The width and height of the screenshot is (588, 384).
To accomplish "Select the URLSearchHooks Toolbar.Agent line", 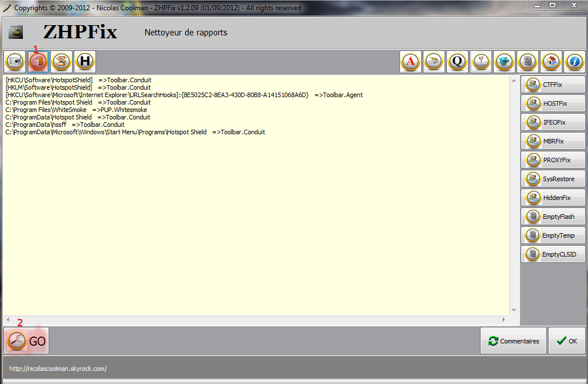I will (x=184, y=95).
